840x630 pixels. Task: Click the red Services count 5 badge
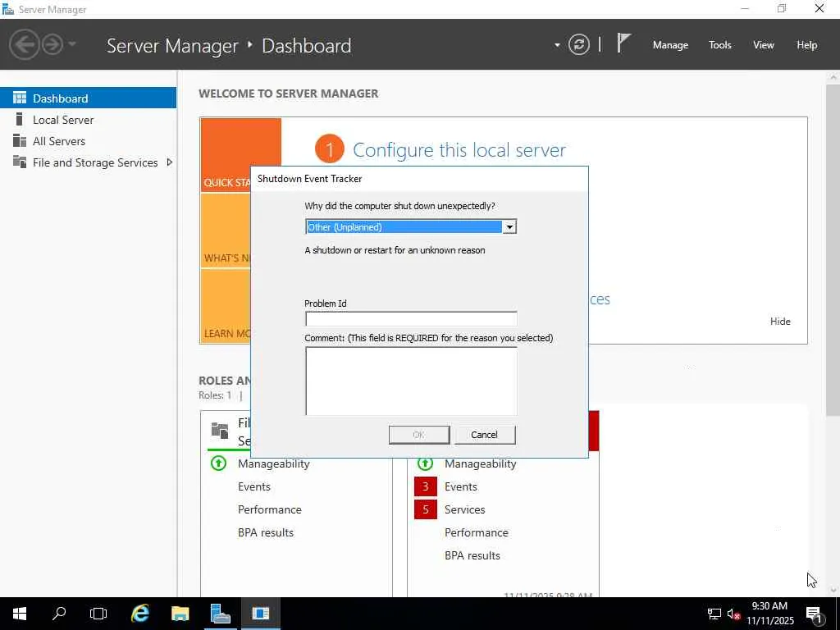[x=426, y=509]
